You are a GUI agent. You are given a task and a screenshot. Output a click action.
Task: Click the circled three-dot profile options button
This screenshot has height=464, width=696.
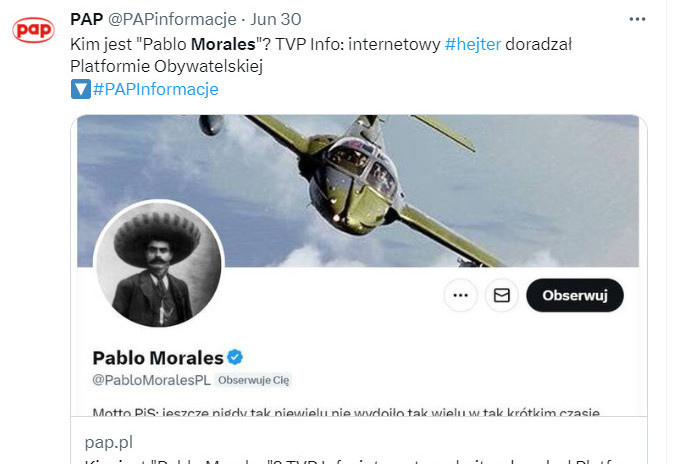point(460,295)
